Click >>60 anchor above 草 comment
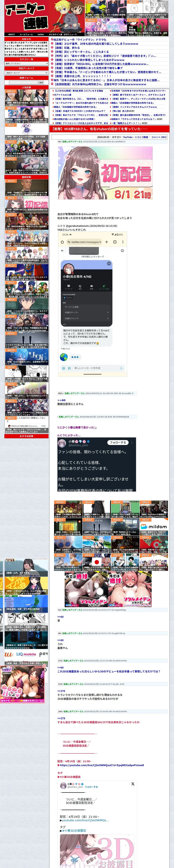The width and height of the screenshot is (174, 868). tap(60, 617)
